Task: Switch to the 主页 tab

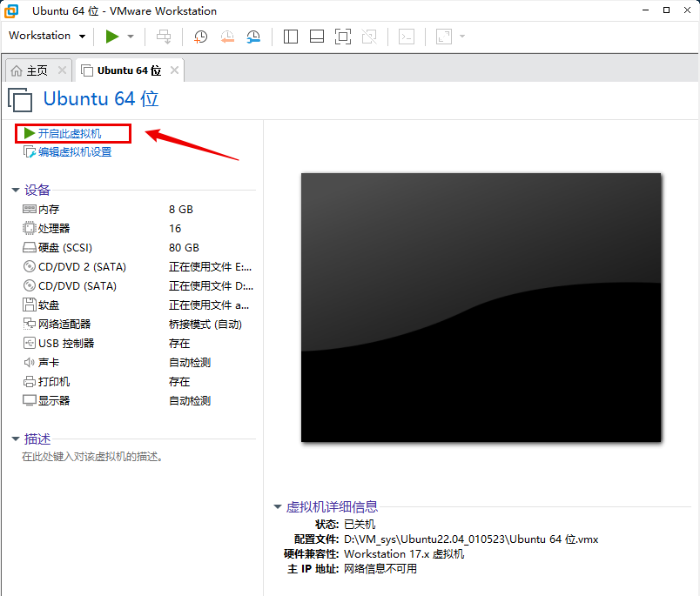Action: [35, 70]
